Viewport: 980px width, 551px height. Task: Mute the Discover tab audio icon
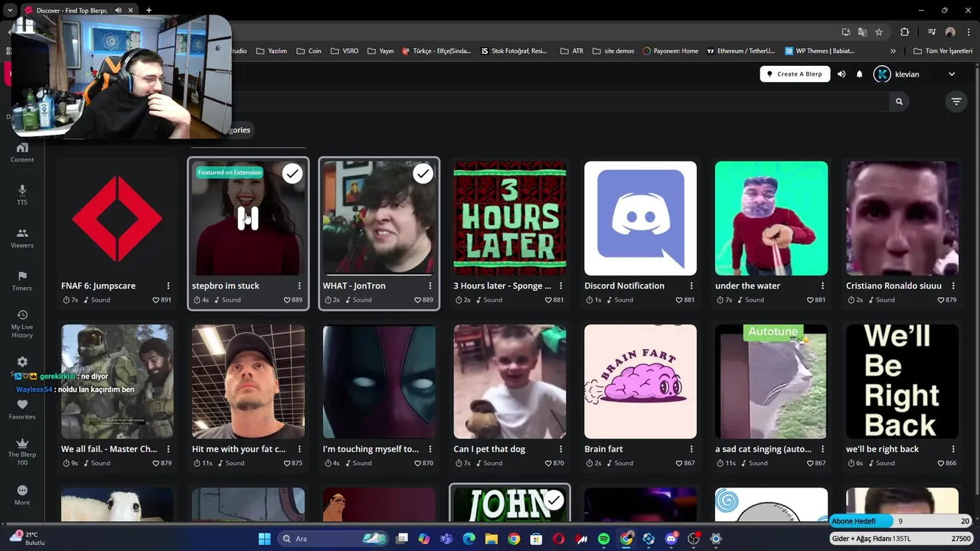pyautogui.click(x=118, y=10)
